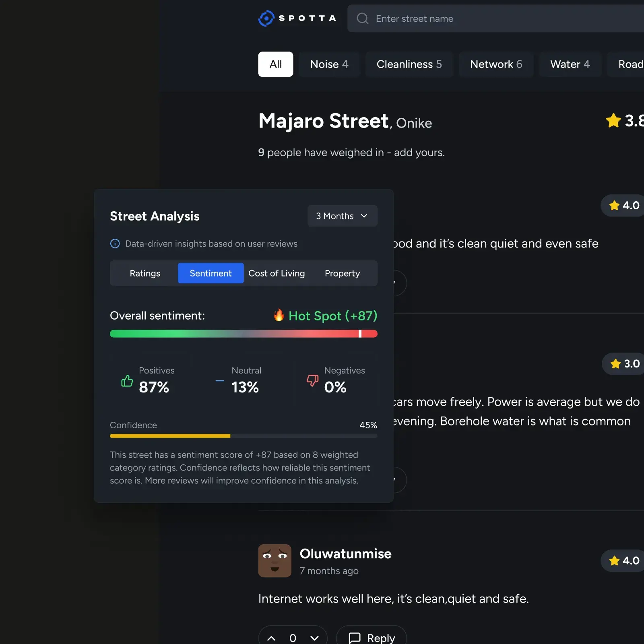Click the Reply button on Oluwatunmise's review
Viewport: 644px width, 644px height.
371,638
